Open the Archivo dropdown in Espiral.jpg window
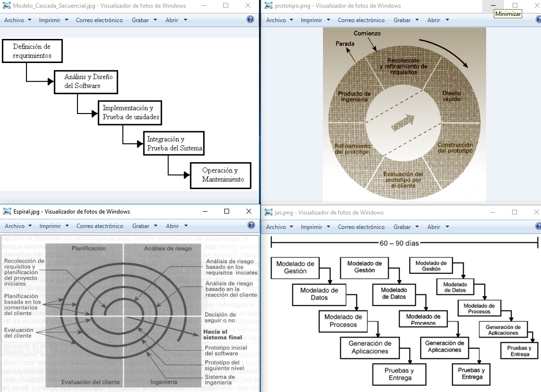Image resolution: width=541 pixels, height=392 pixels. coord(17,226)
